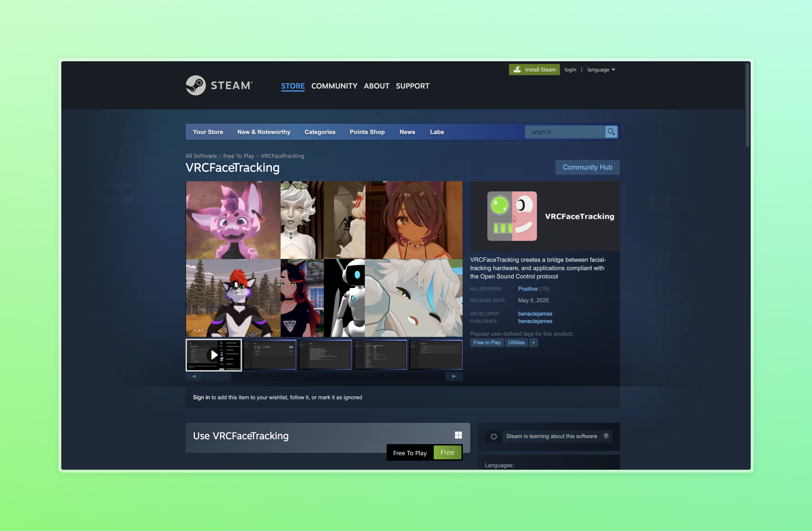Click the Use VRCFaceTracking heading

241,436
